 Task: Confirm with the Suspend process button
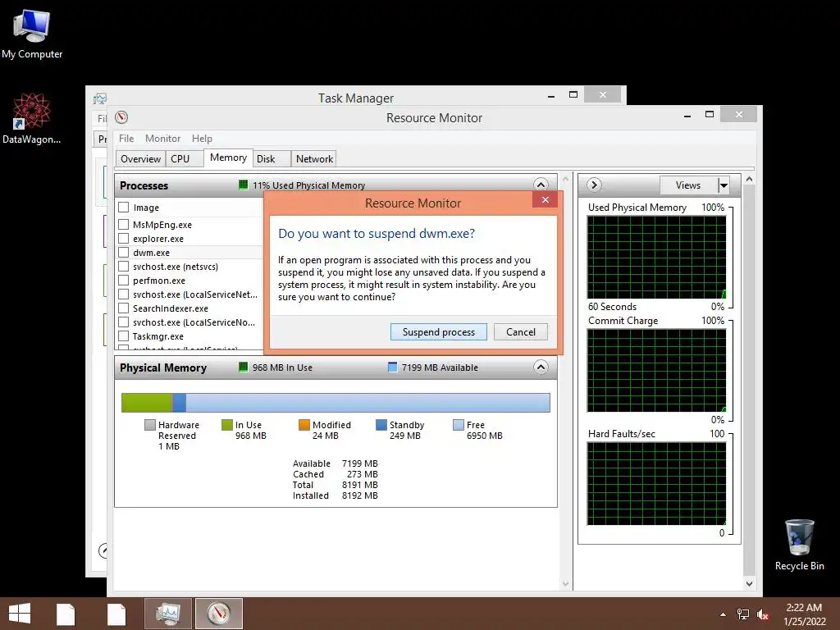pyautogui.click(x=439, y=332)
